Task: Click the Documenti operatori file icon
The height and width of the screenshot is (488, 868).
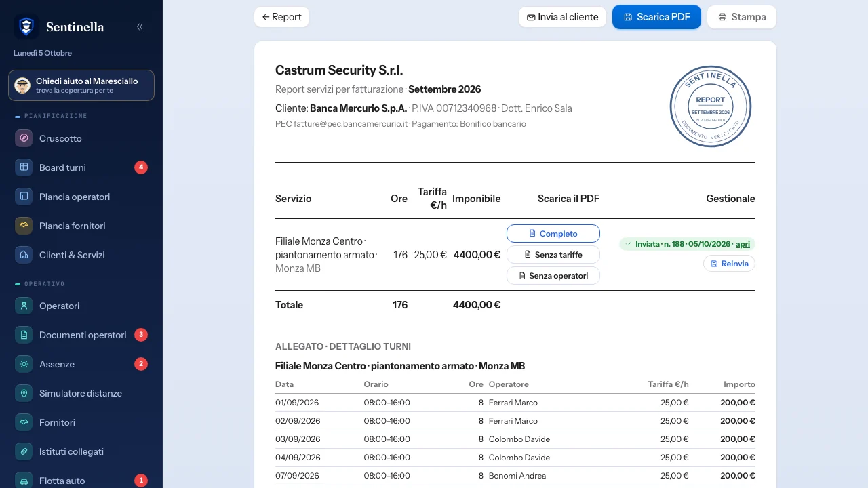Action: (x=24, y=335)
